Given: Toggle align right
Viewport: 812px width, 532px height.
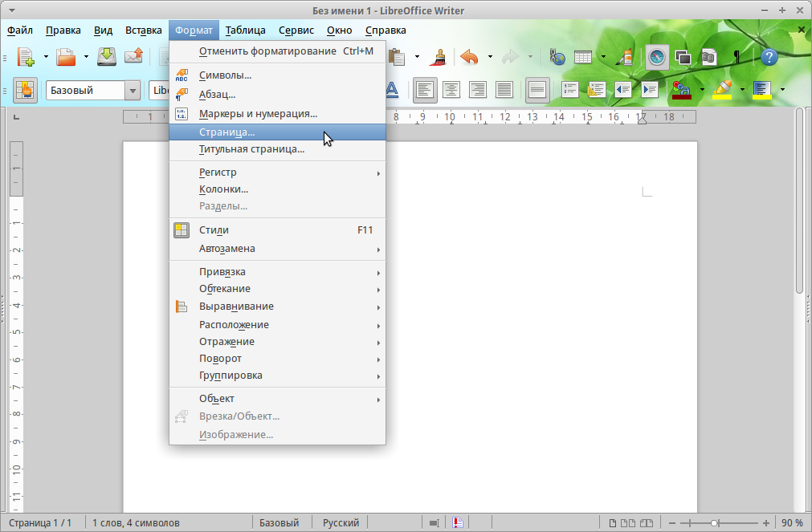Looking at the screenshot, I should pos(477,90).
